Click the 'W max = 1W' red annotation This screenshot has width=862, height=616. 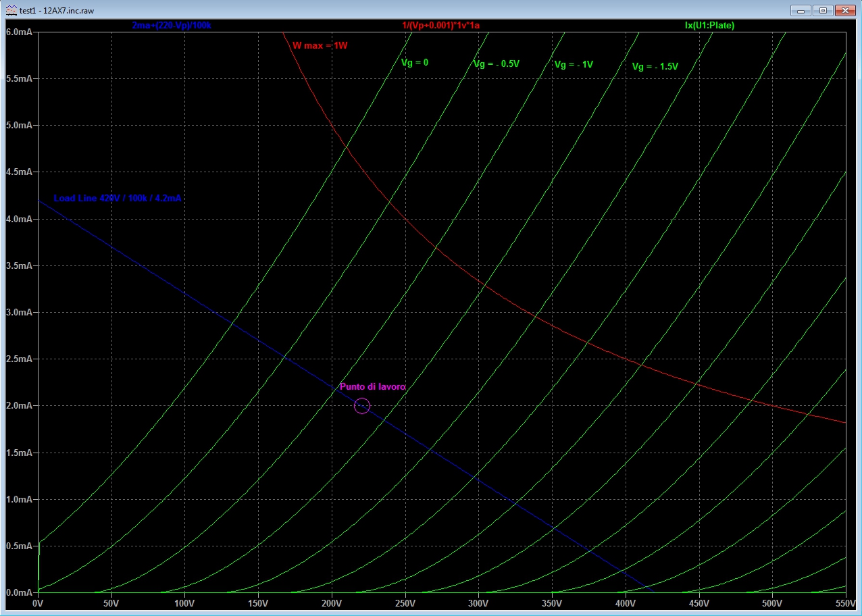point(320,46)
